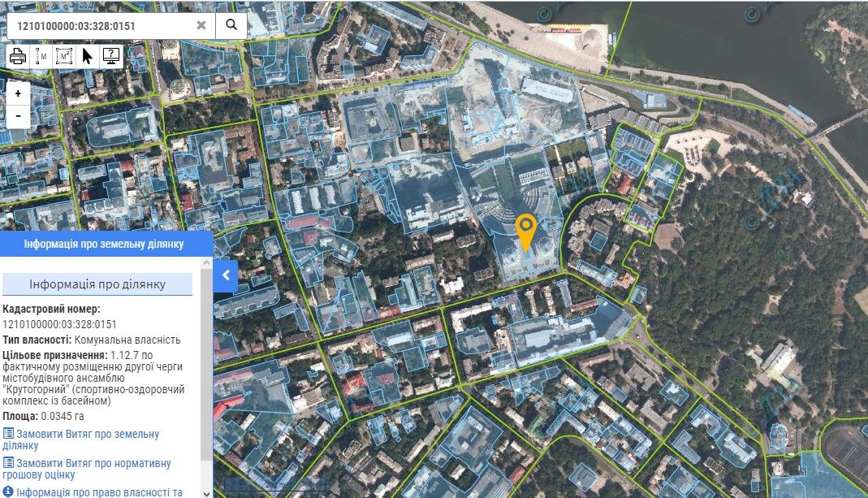Screen dimensions: 868x498
Task: Click the "Інформація про земельну ділянку" panel title
Action: (104, 244)
